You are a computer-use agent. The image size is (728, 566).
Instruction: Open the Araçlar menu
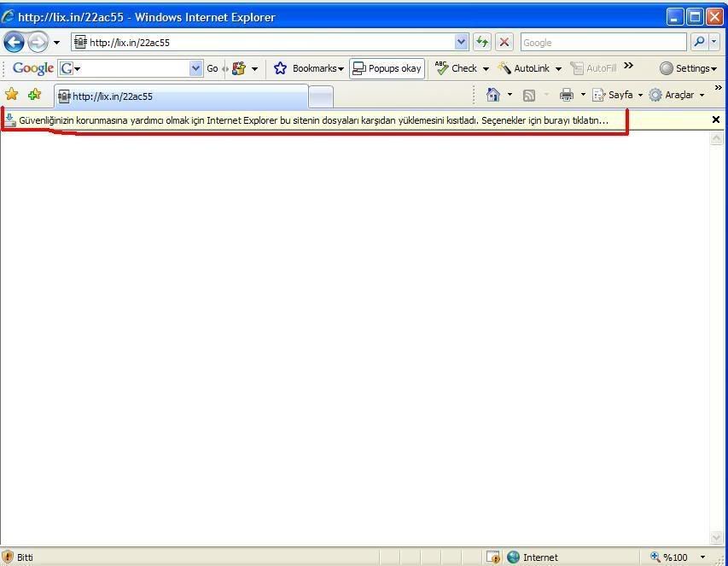(678, 95)
